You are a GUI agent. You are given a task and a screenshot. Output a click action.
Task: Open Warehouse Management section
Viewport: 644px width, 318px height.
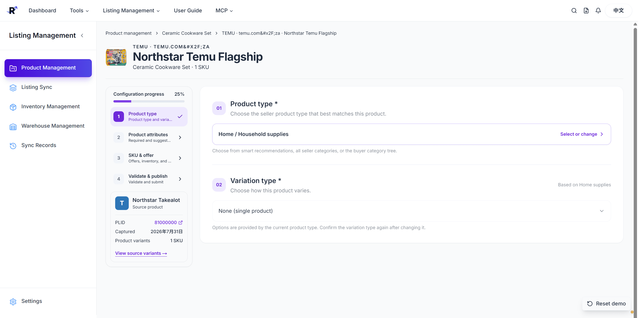click(48, 126)
